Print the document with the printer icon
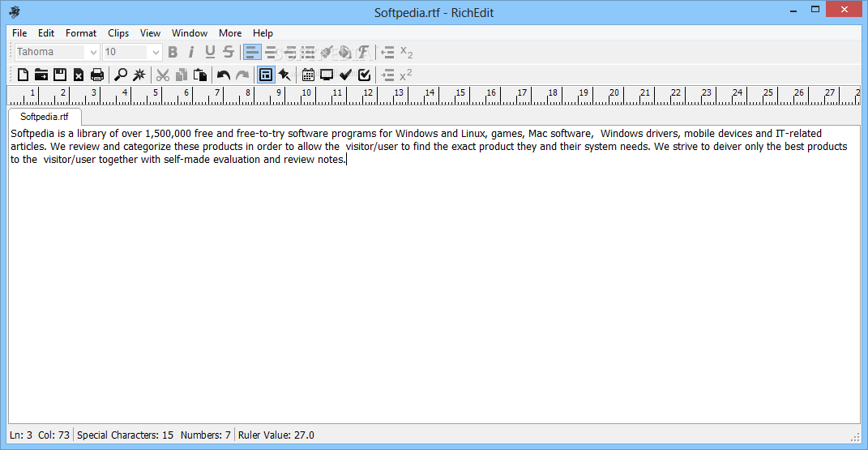 tap(97, 75)
